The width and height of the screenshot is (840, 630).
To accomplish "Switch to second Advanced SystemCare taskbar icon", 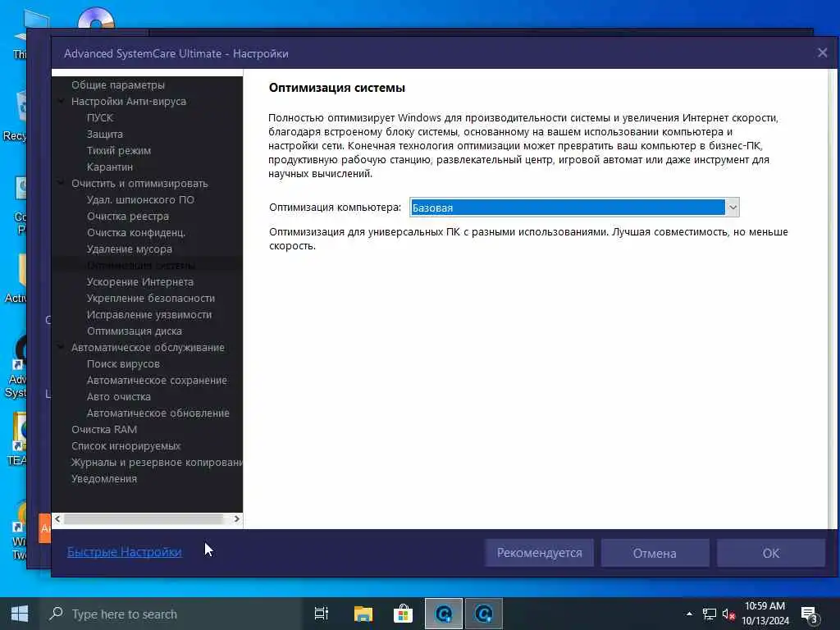I will point(484,614).
